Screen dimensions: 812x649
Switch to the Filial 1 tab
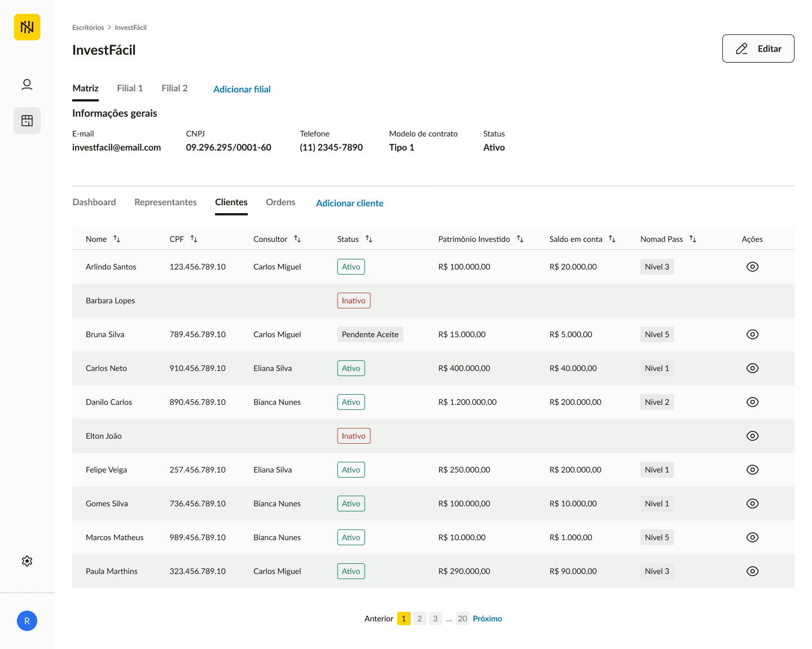click(x=130, y=89)
